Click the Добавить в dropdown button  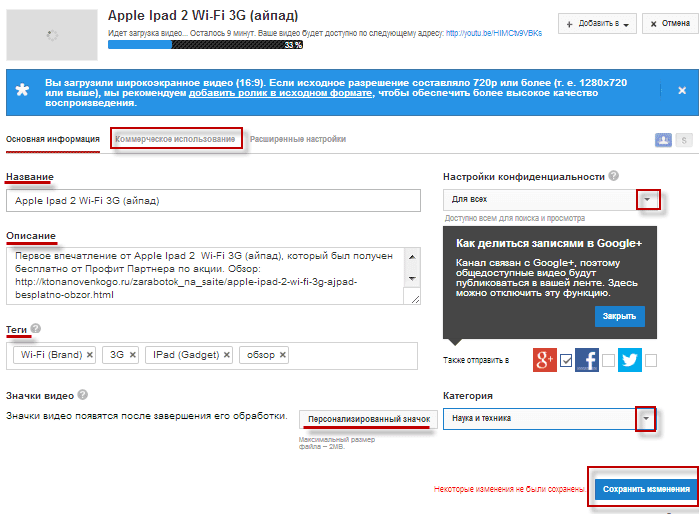tap(597, 24)
